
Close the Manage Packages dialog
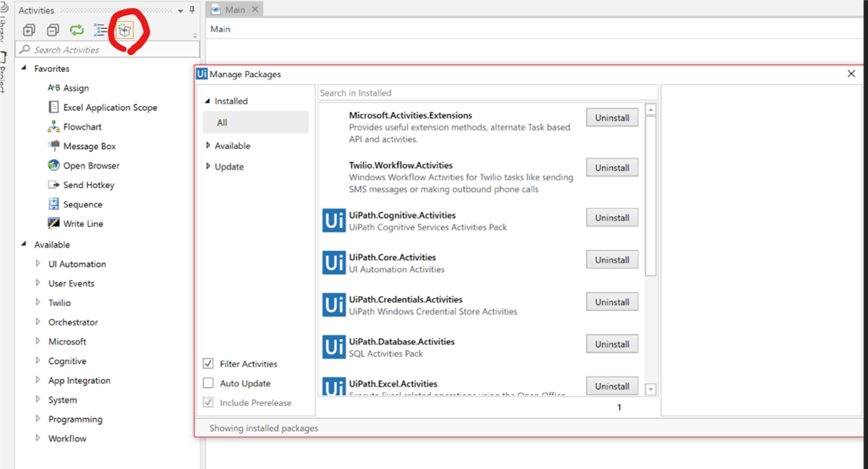851,74
